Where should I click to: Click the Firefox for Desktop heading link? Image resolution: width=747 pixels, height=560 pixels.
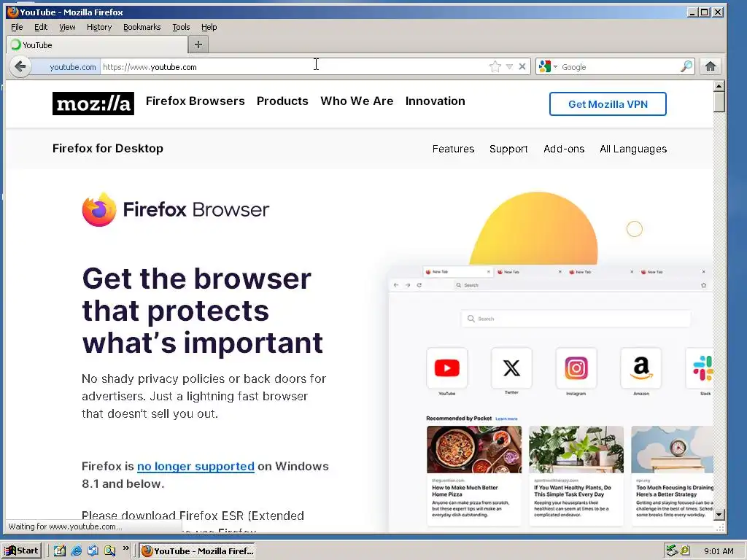108,149
